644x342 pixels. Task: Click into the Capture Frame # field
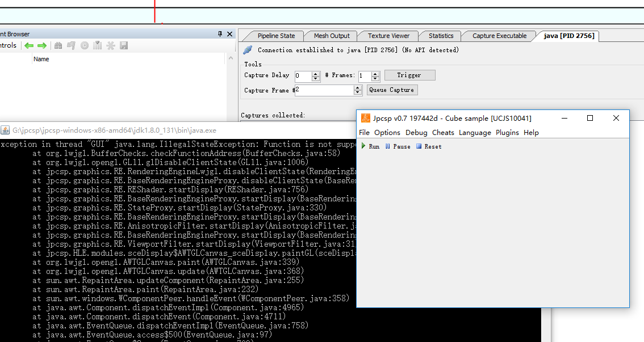click(x=324, y=90)
